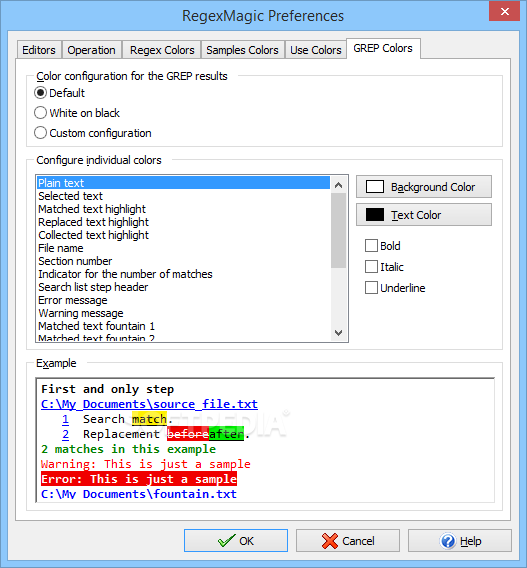Click section number 1 in the example

point(65,419)
